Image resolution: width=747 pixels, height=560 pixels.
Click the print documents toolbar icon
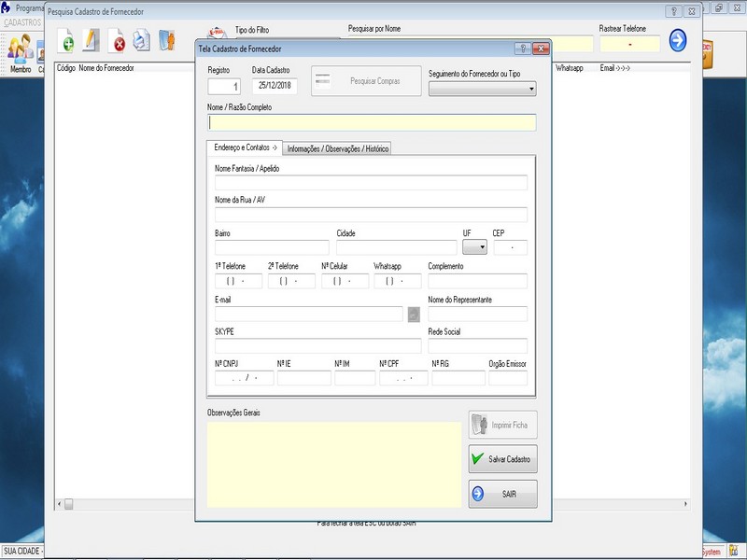[141, 41]
